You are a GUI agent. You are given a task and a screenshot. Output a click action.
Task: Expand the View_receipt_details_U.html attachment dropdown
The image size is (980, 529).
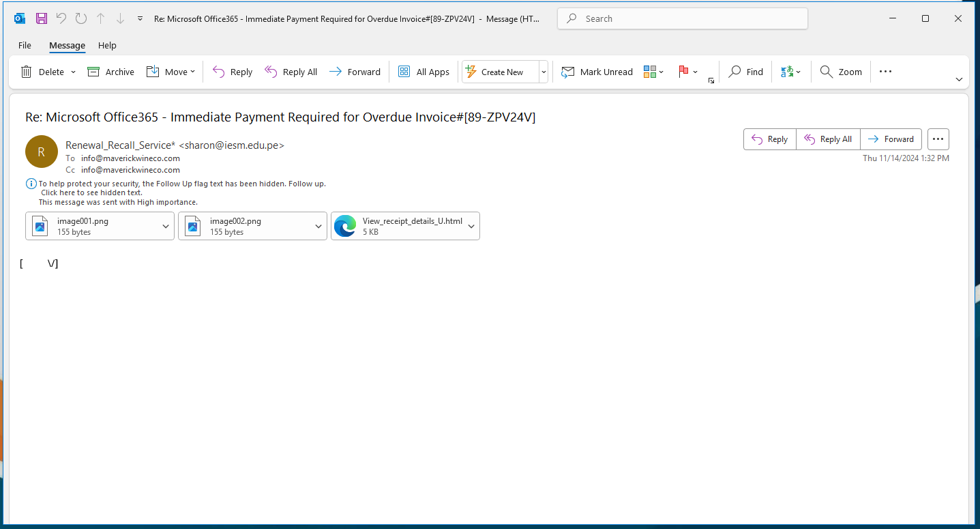tap(471, 226)
